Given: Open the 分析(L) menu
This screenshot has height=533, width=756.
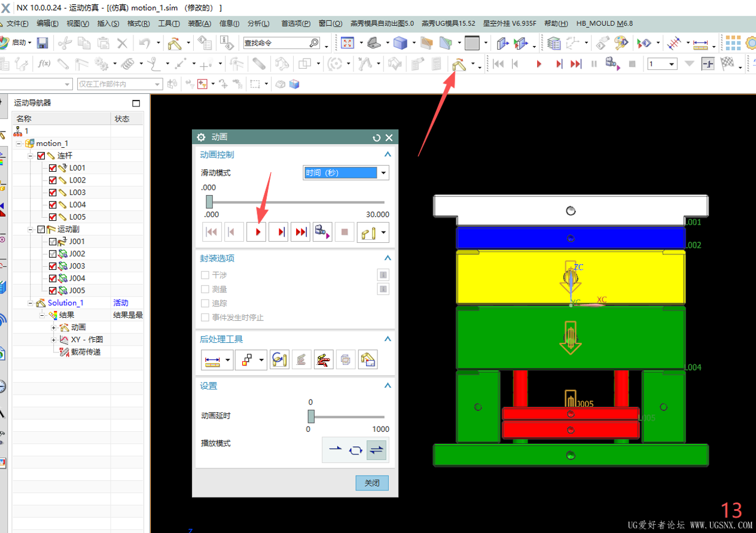Looking at the screenshot, I should [x=258, y=23].
